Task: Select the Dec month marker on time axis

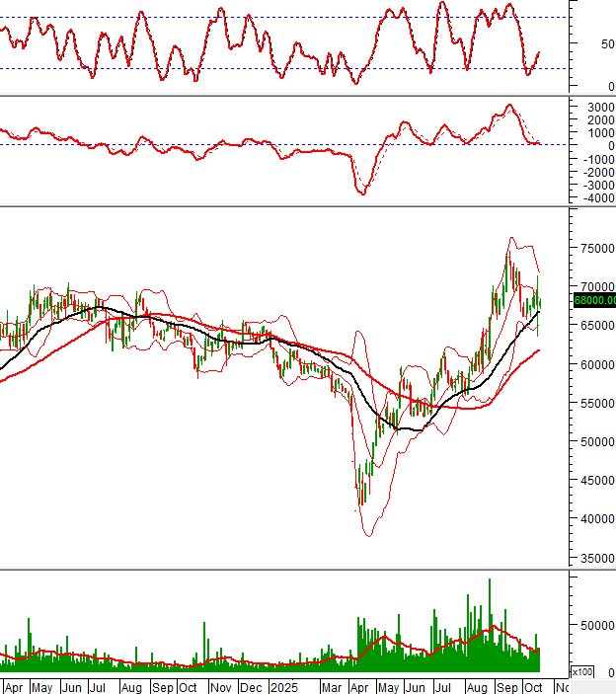Action: pos(252,686)
